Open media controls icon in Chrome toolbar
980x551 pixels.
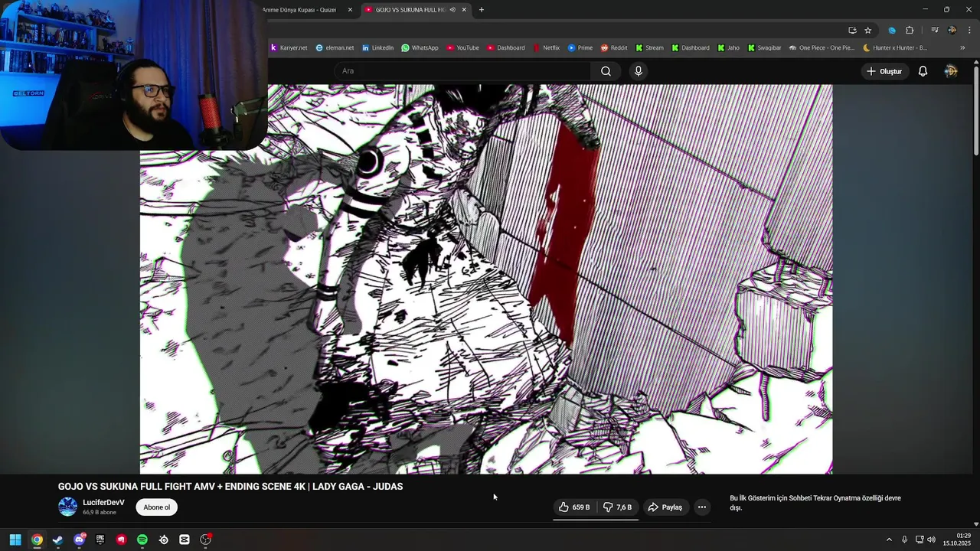[935, 31]
